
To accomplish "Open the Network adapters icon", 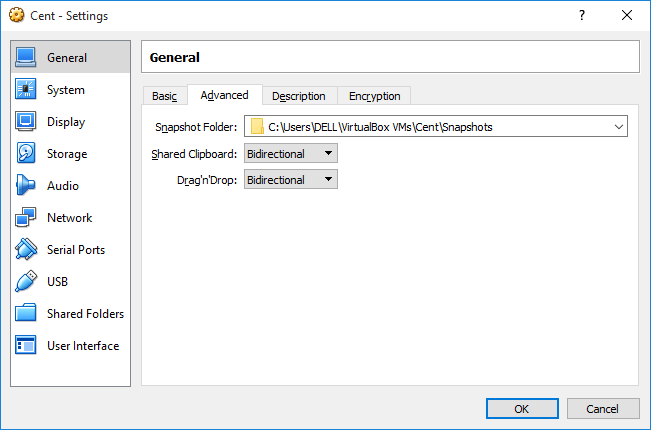I will coord(26,217).
